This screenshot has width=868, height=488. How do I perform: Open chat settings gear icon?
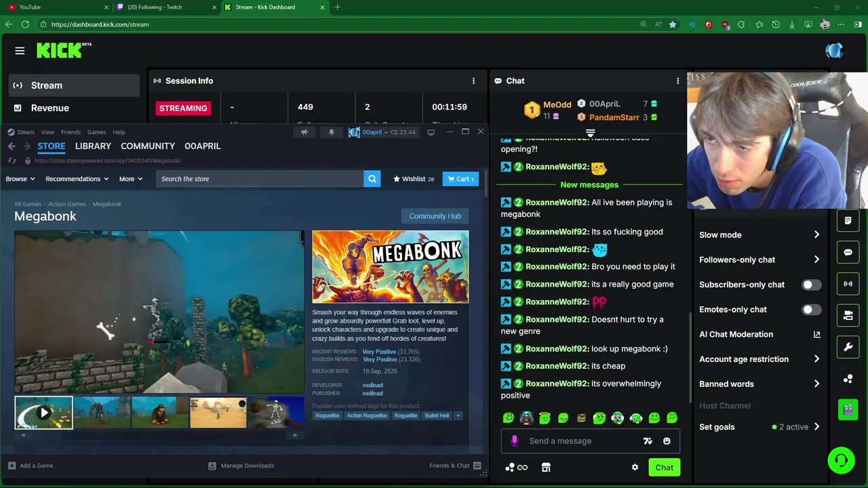635,467
